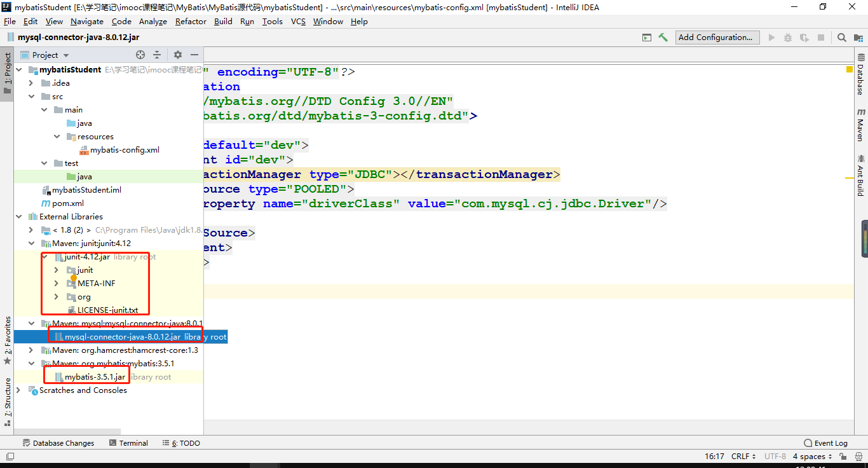Open the Refactor menu

tap(191, 22)
